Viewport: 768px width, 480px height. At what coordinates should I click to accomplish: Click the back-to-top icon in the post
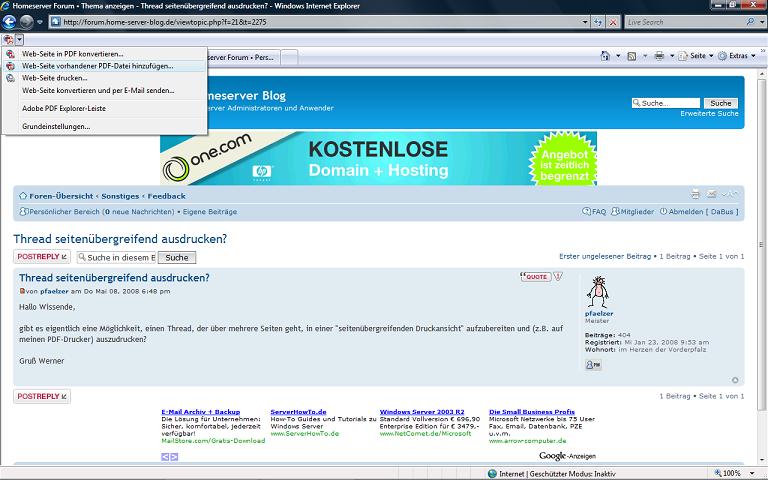click(x=735, y=380)
